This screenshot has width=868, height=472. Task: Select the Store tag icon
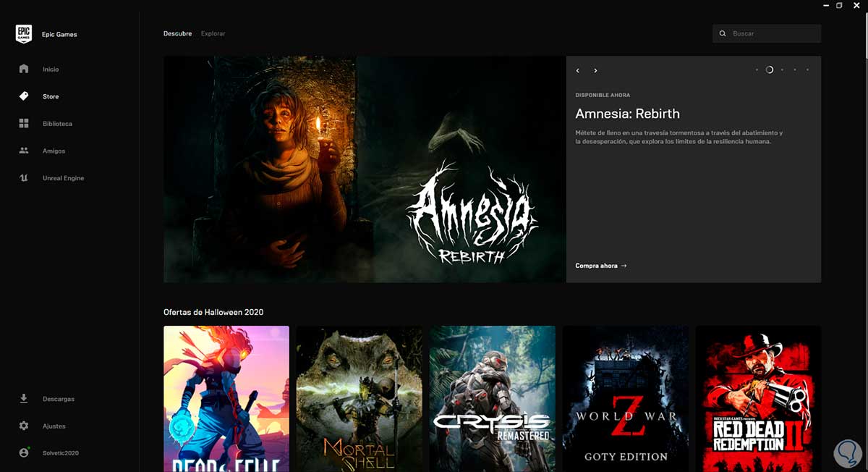tap(24, 96)
